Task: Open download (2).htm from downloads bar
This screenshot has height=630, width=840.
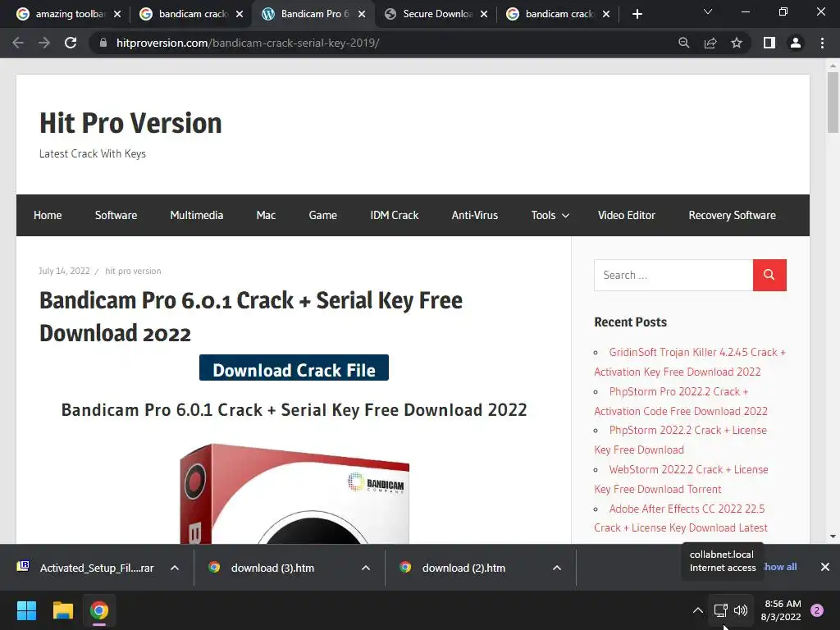Action: [x=453, y=568]
